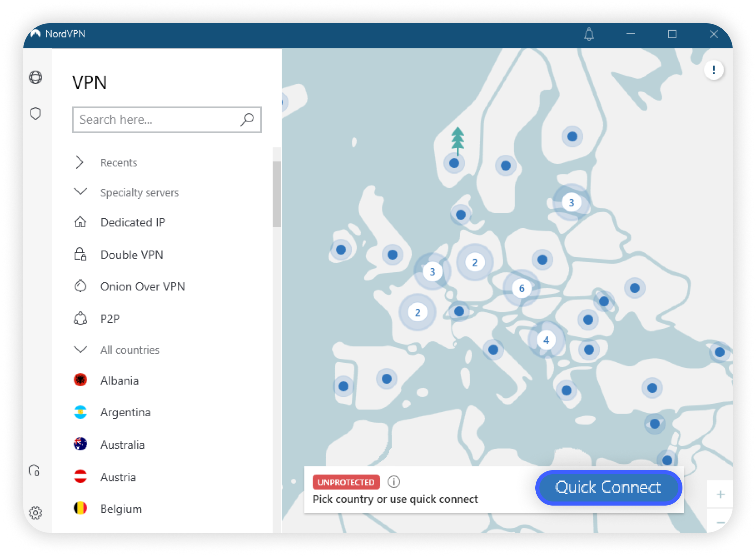Collapse the Specialty servers section
Viewport: 756px width, 556px height.
139,192
